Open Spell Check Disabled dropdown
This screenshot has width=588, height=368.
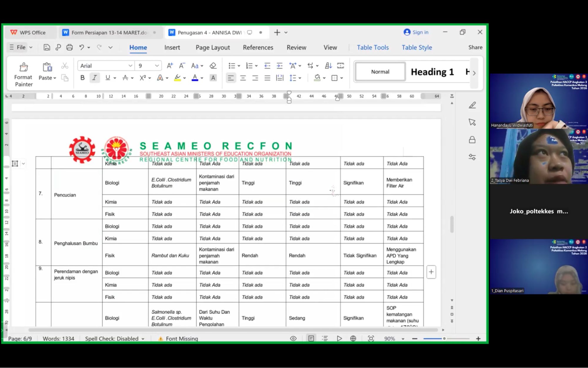pyautogui.click(x=115, y=339)
